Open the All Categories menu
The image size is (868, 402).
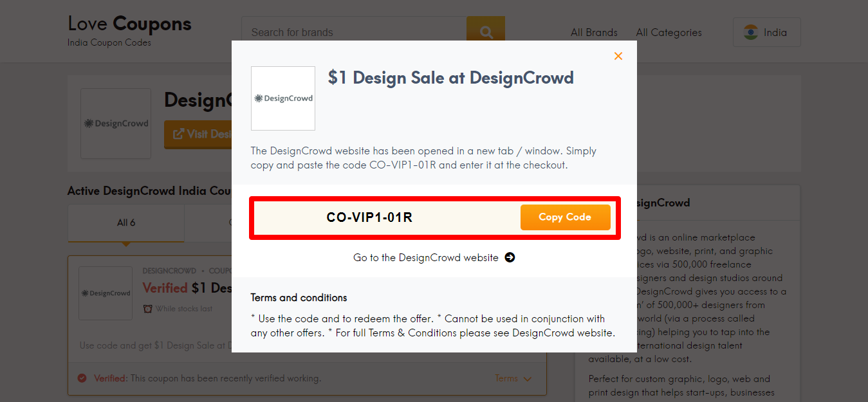coord(669,32)
